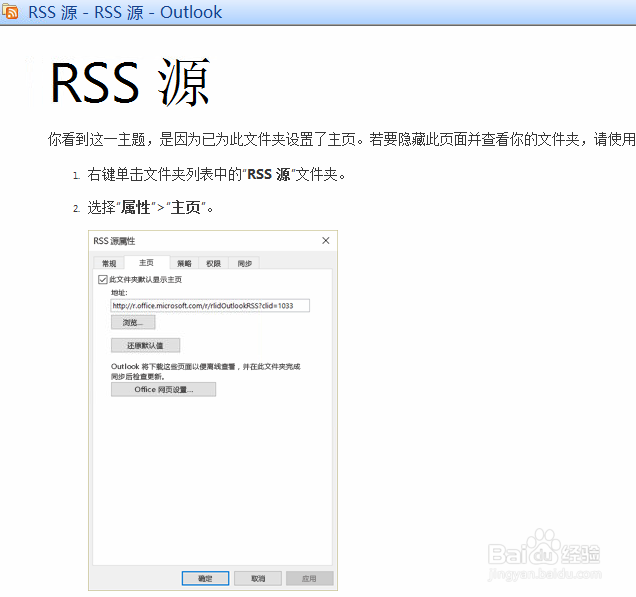Confirm with the 确定 button
Image resolution: width=636 pixels, height=597 pixels.
point(205,578)
